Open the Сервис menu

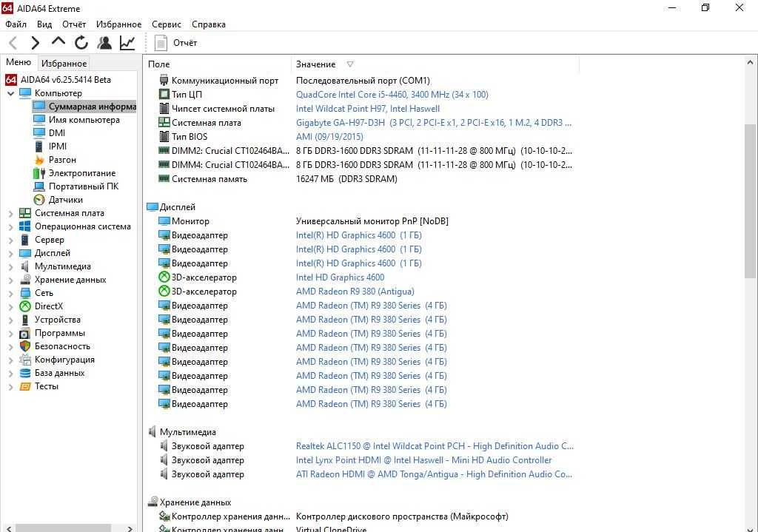point(167,24)
